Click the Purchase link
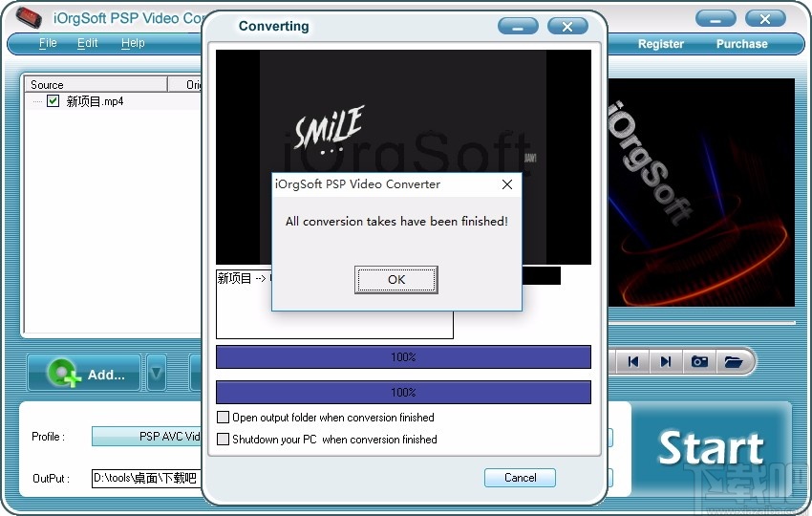 (741, 44)
